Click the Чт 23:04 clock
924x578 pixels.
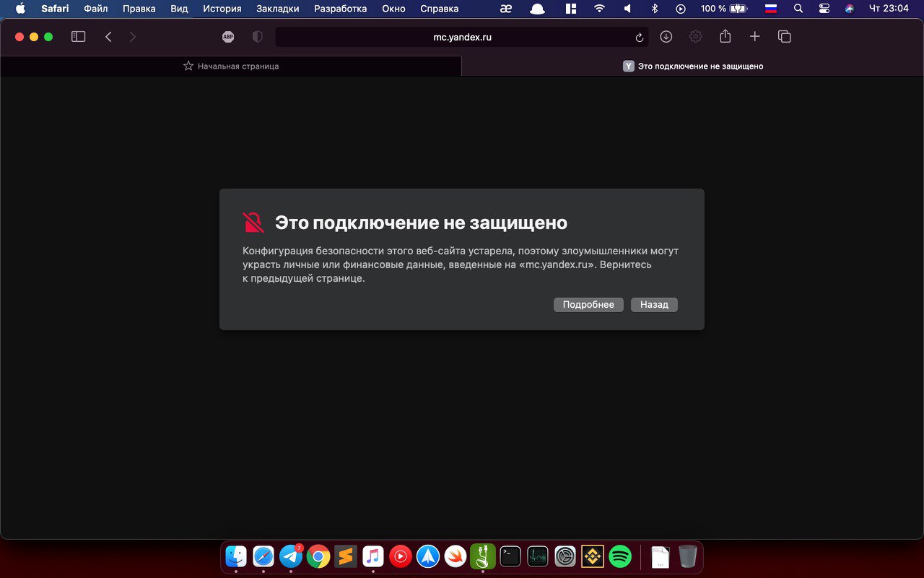(889, 9)
